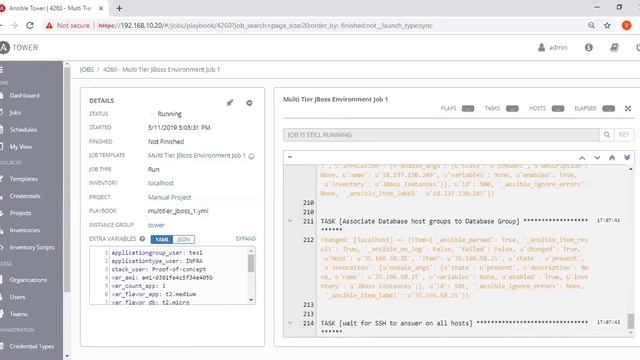Screen dimensions: 640x360
Task: Open a new browser tab
Action: tap(119, 8)
